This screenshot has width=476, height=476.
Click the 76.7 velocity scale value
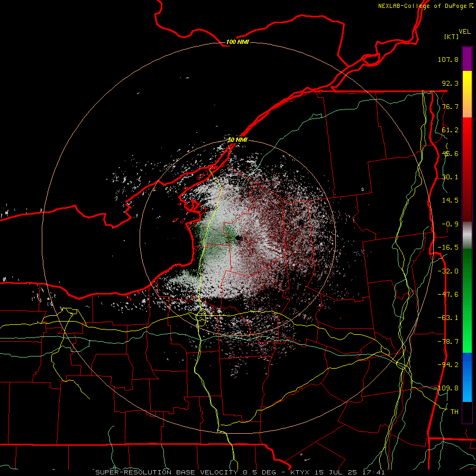pyautogui.click(x=450, y=106)
